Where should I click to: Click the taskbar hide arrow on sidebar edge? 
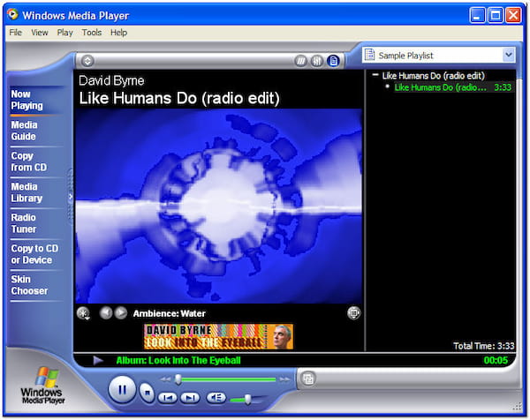click(x=71, y=197)
